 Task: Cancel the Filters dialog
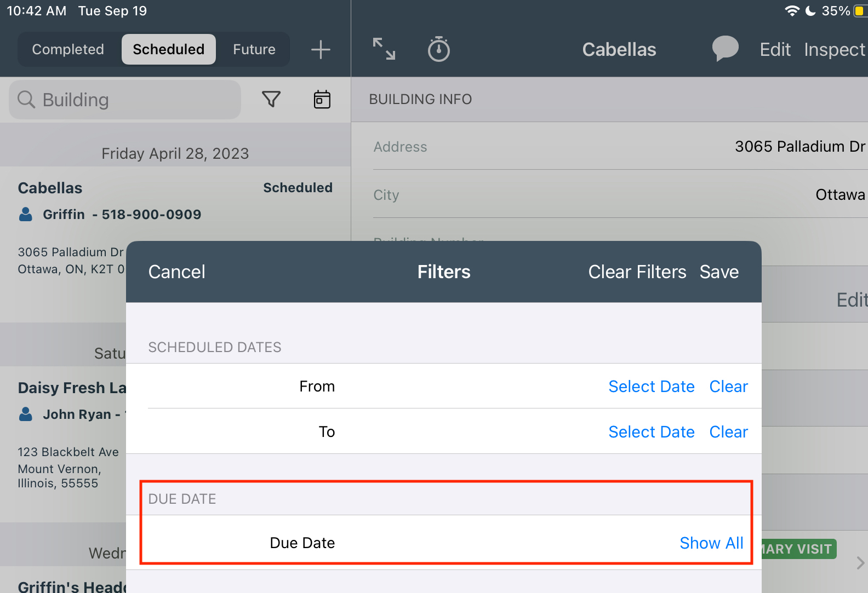(176, 272)
